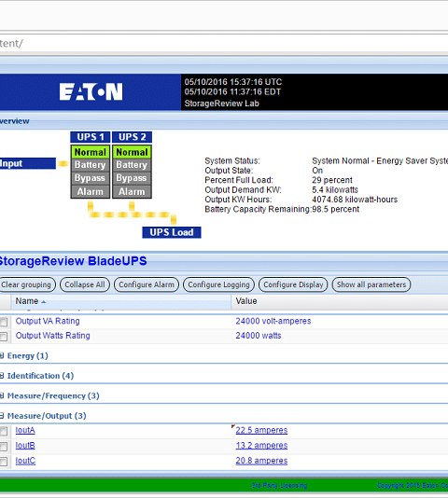Click the 20.8 amperes value link

[x=261, y=461]
